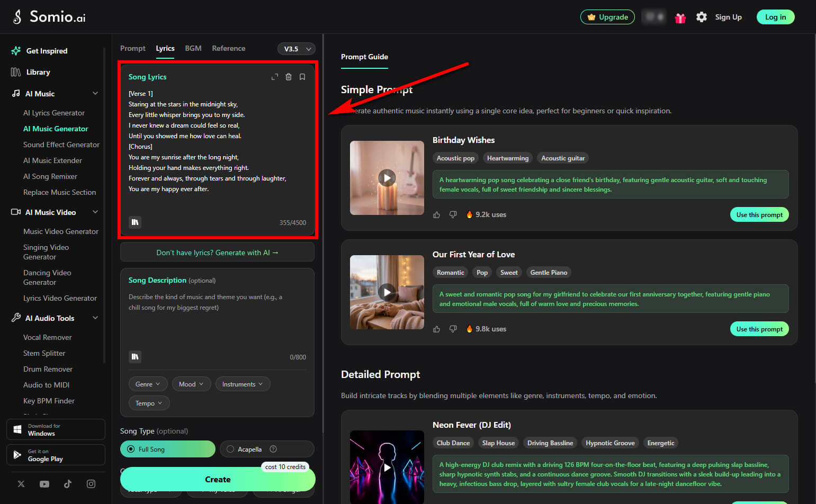
Task: Collapse the AI Audio Tools sidebar section
Action: pyautogui.click(x=95, y=318)
